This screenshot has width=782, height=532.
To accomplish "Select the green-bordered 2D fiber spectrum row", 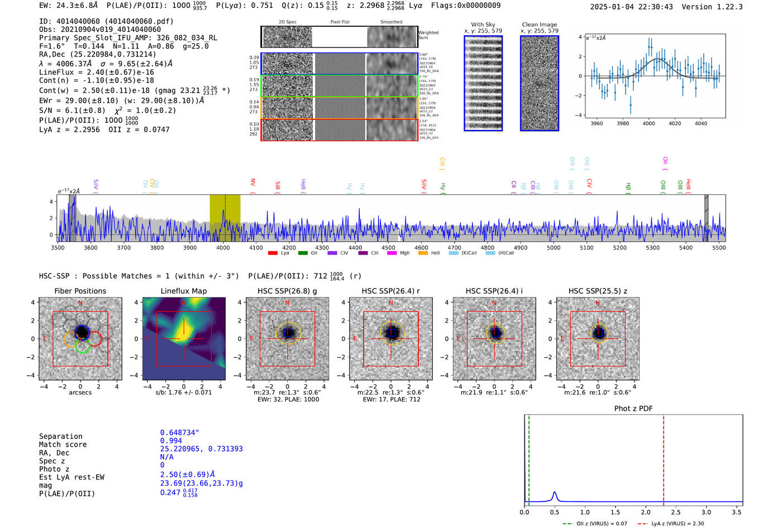I will [340, 86].
